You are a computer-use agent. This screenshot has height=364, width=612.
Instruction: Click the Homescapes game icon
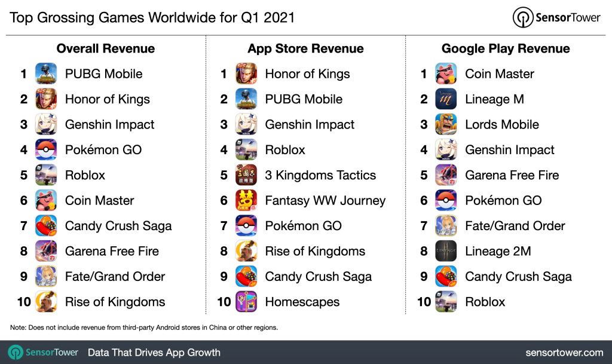click(246, 302)
